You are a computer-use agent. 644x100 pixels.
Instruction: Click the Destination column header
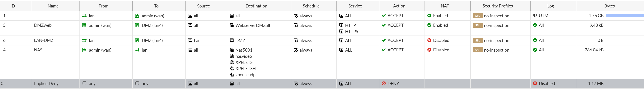[256, 6]
